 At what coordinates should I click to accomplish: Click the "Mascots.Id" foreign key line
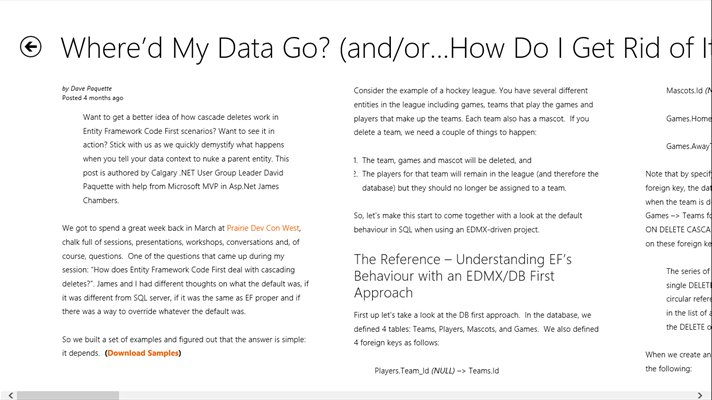click(688, 90)
